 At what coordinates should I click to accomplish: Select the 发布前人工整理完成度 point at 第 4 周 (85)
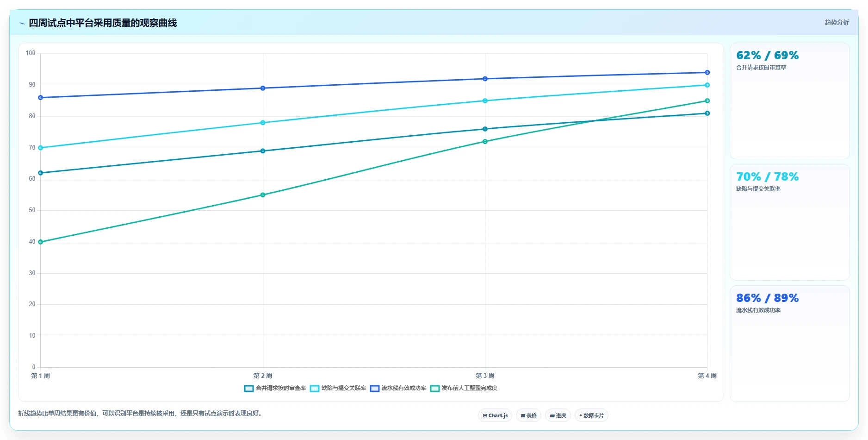pos(707,101)
